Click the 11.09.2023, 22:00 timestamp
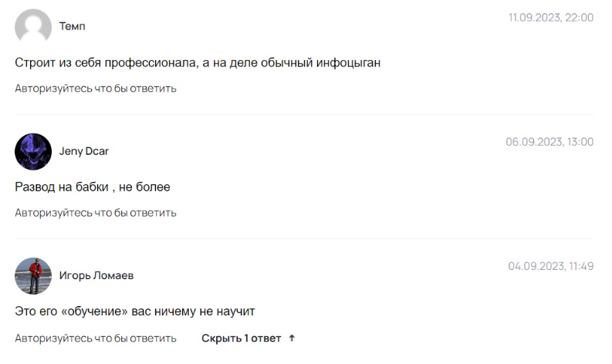Screen dimensions: 612x364 click(550, 18)
